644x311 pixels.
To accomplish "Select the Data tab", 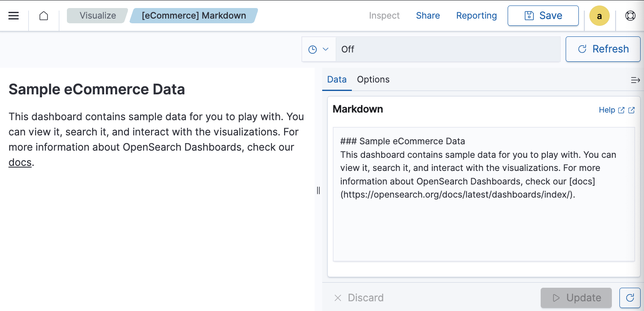I will click(x=337, y=79).
